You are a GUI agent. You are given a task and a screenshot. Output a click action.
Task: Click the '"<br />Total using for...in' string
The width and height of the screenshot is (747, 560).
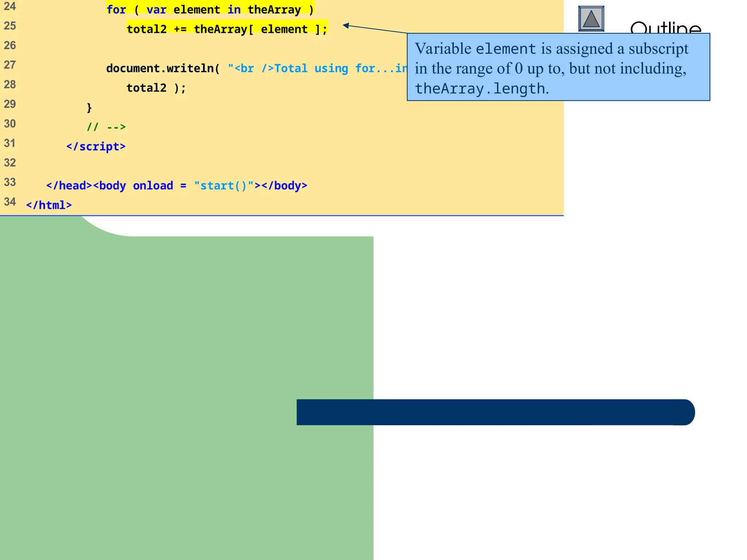click(x=317, y=68)
